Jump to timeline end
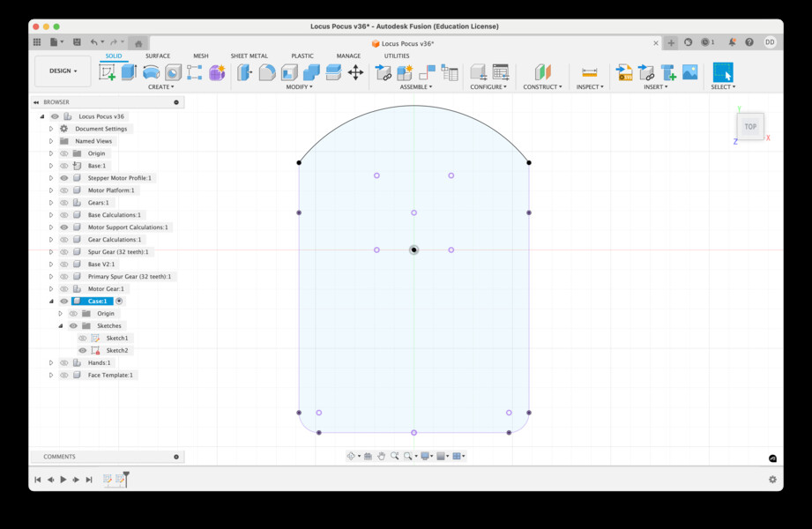The height and width of the screenshot is (529, 812). click(x=89, y=480)
